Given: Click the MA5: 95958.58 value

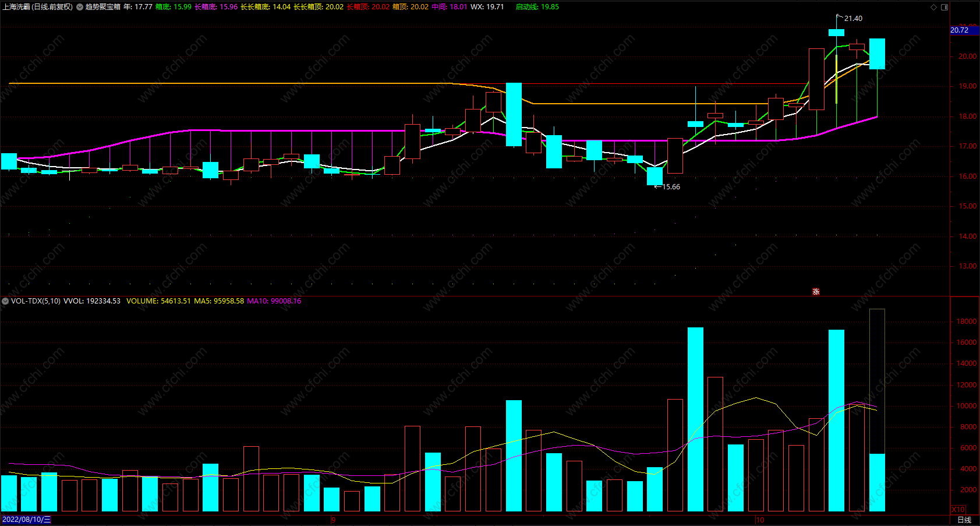Looking at the screenshot, I should pyautogui.click(x=219, y=301).
